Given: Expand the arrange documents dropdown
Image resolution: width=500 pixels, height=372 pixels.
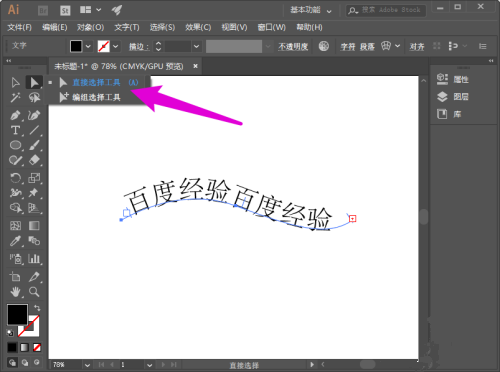Looking at the screenshot, I should (x=98, y=10).
